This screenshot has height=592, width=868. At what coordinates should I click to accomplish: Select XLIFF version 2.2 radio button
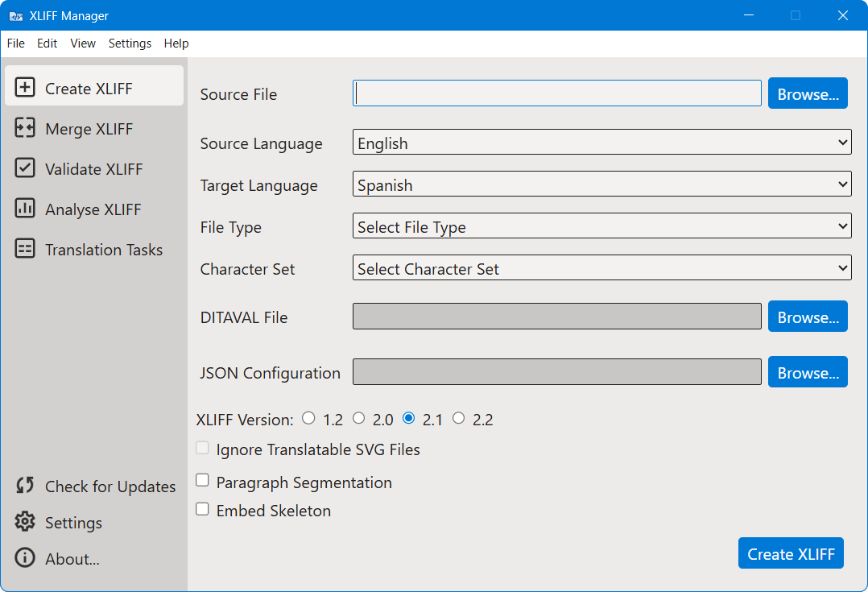[x=458, y=418]
